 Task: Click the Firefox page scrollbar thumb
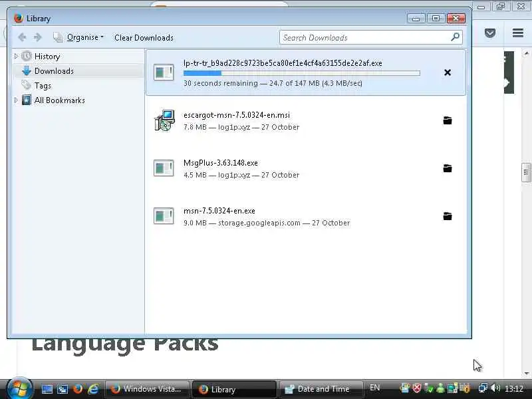526,173
